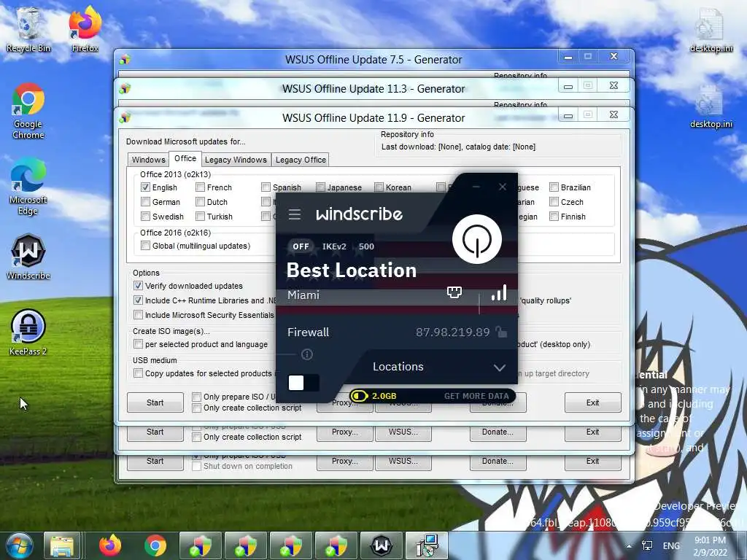Click the taskbar clock showing 9:01 PM
This screenshot has width=747, height=560.
click(711, 546)
